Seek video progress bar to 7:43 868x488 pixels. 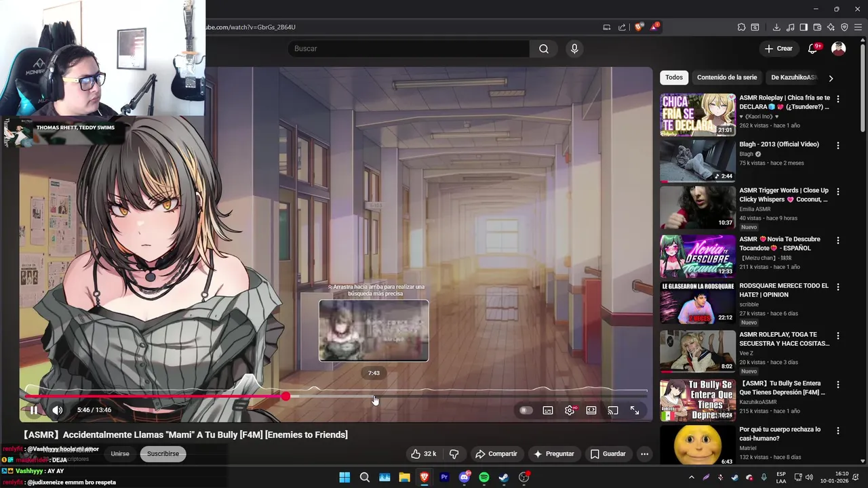[374, 396]
